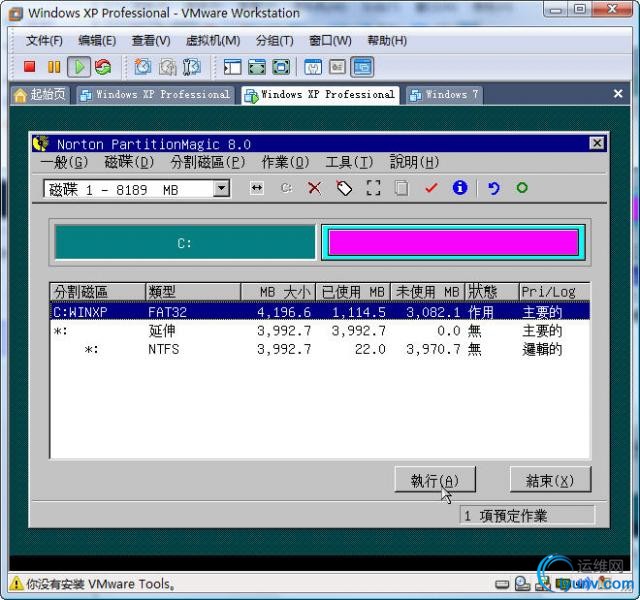The image size is (640, 600).
Task: Click the 未使用 MB column header
Action: (428, 292)
